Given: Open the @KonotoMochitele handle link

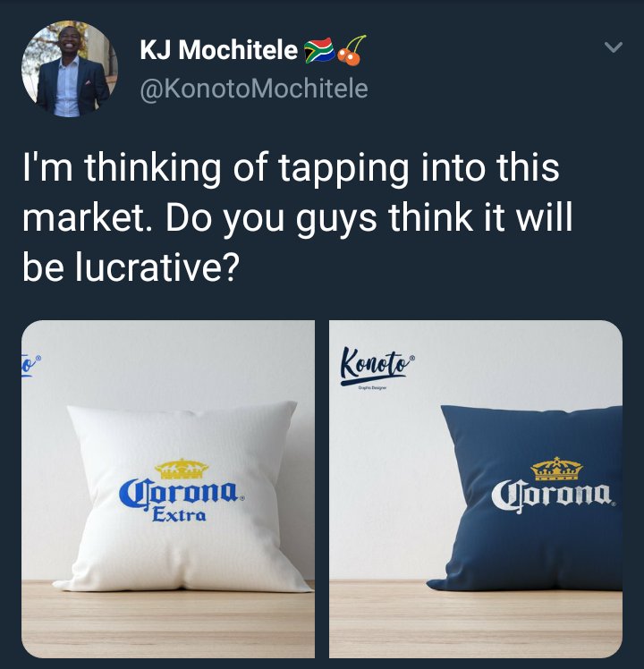Looking at the screenshot, I should tap(254, 89).
